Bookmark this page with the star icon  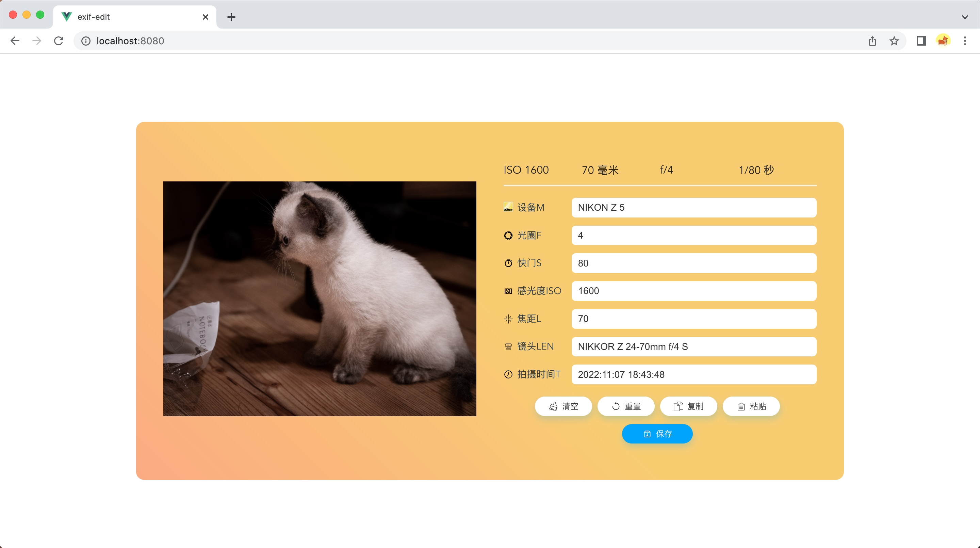[894, 41]
